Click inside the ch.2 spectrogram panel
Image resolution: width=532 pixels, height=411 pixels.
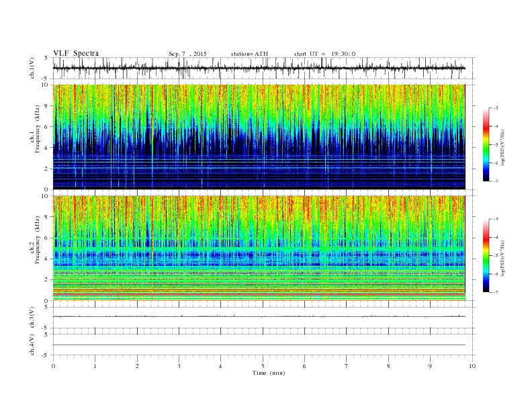(x=259, y=248)
